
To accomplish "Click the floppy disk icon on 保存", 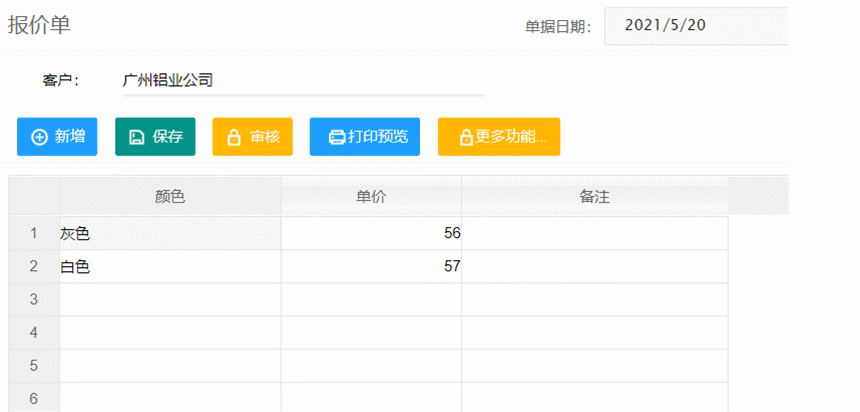I will pos(136,137).
